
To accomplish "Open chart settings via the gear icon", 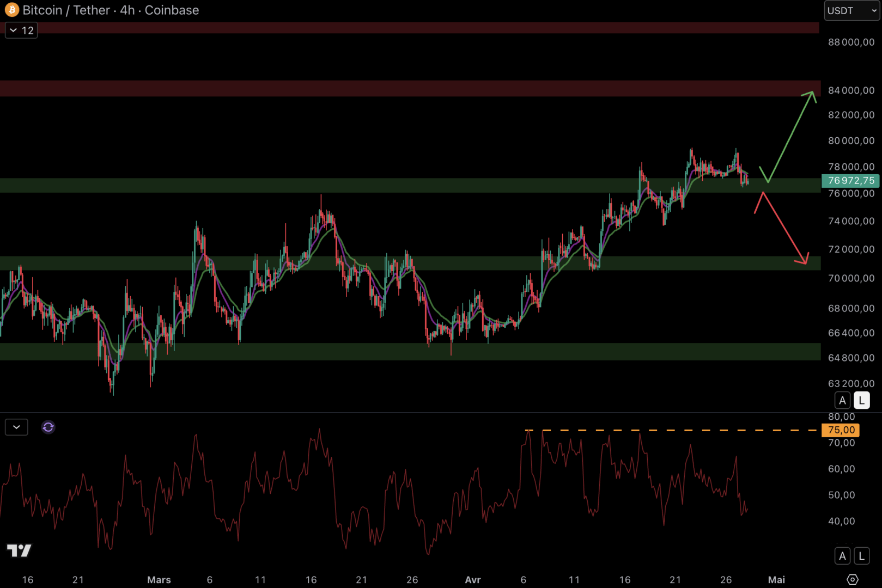I will tap(853, 580).
